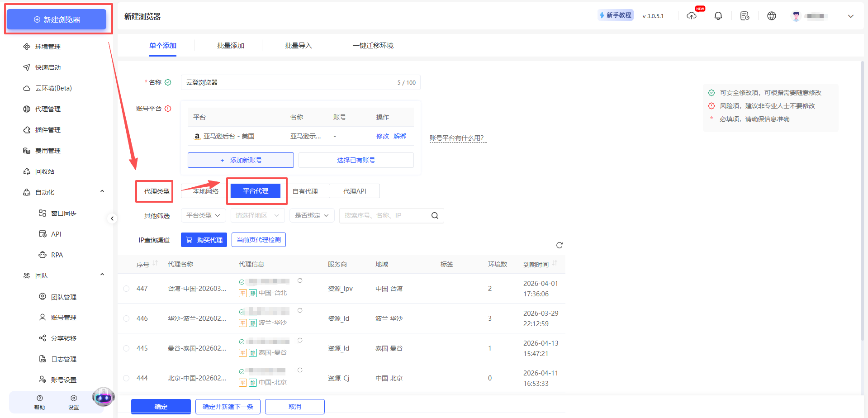Expand the 请选择地区 region selector
This screenshot has width=868, height=418.
[x=257, y=215]
